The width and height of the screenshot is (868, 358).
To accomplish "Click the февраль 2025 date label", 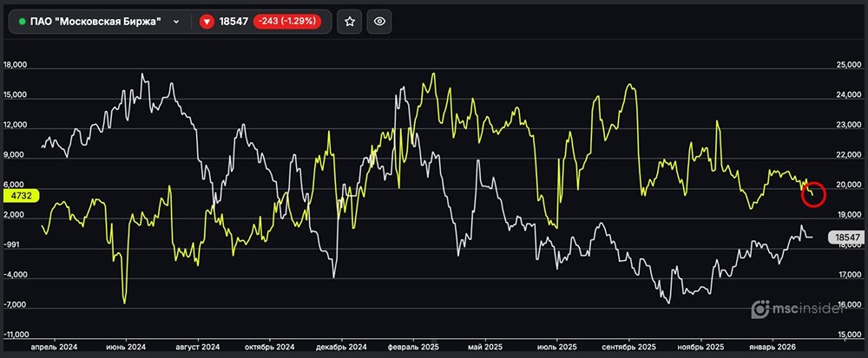I will coord(413,347).
